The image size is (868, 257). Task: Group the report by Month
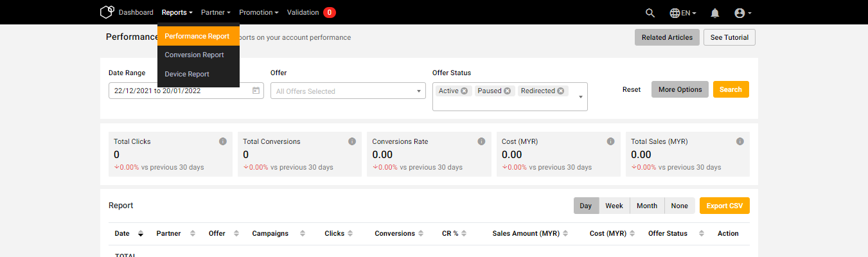(647, 206)
